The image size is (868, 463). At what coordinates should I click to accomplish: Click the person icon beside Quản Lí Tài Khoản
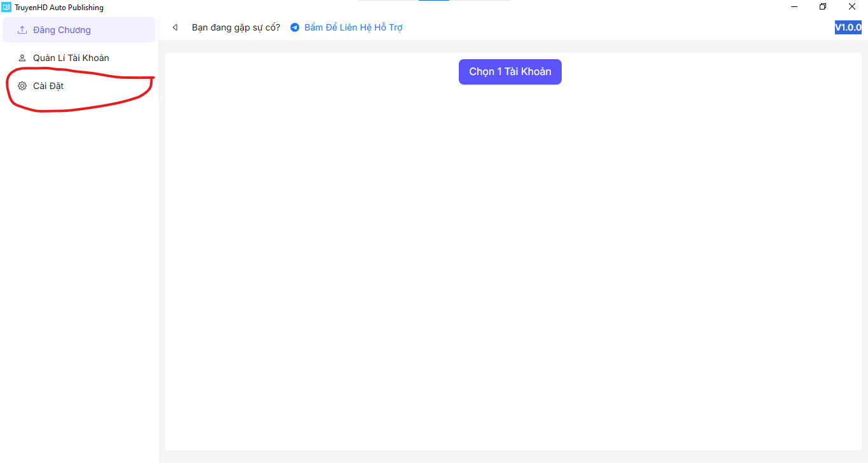[x=22, y=58]
